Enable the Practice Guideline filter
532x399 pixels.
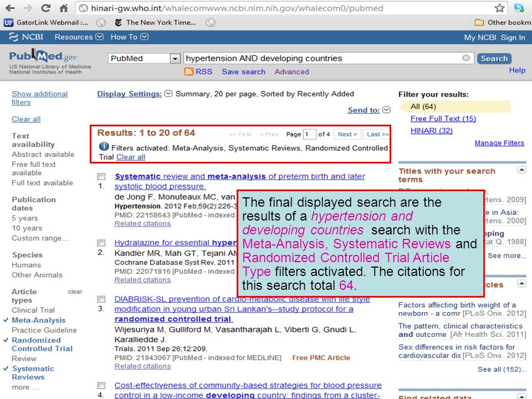44,330
